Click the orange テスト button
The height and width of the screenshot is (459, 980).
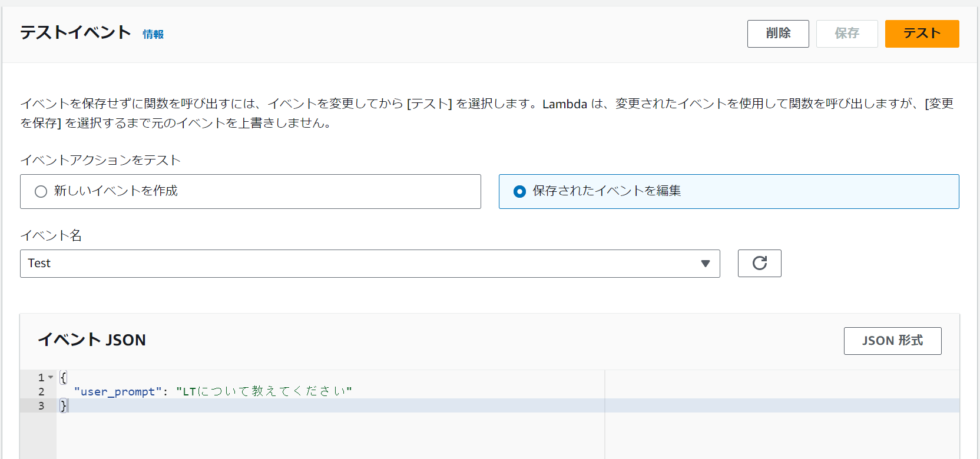click(922, 34)
